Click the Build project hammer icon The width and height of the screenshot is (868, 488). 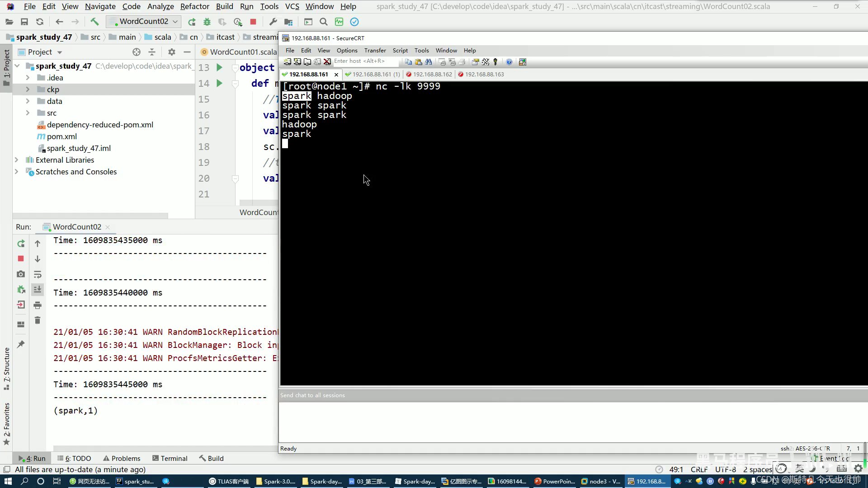click(94, 22)
